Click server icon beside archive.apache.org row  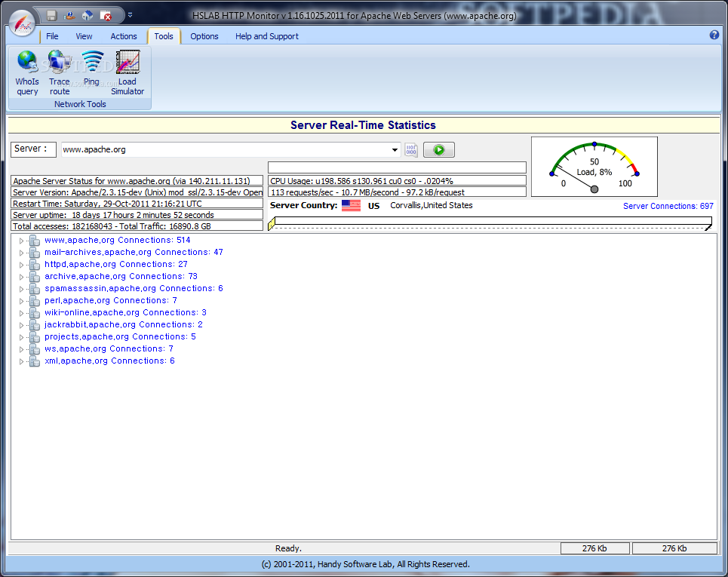tap(35, 277)
